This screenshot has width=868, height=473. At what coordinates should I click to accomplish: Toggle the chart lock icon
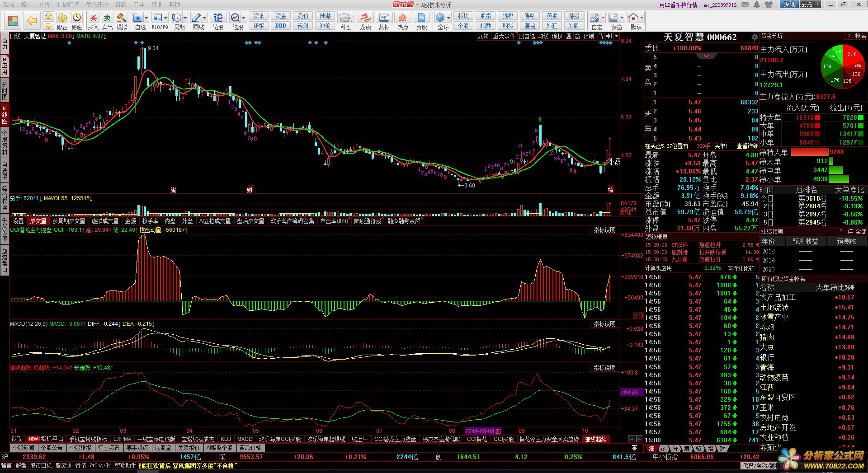(x=600, y=36)
